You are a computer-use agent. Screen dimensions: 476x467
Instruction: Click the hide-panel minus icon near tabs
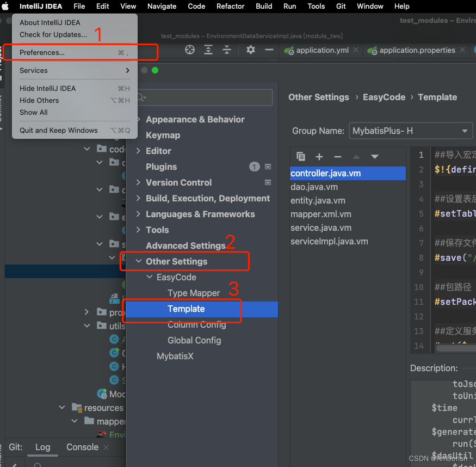(x=269, y=50)
